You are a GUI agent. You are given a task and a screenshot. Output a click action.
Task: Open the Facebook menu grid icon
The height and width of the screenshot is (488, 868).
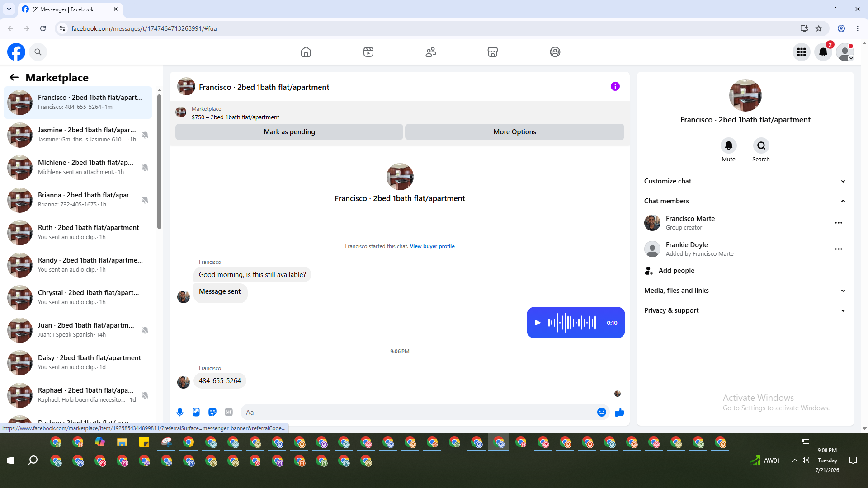802,52
